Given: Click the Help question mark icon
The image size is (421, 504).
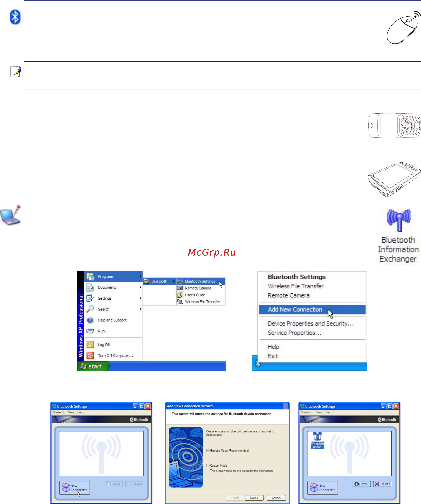Looking at the screenshot, I should click(x=90, y=320).
